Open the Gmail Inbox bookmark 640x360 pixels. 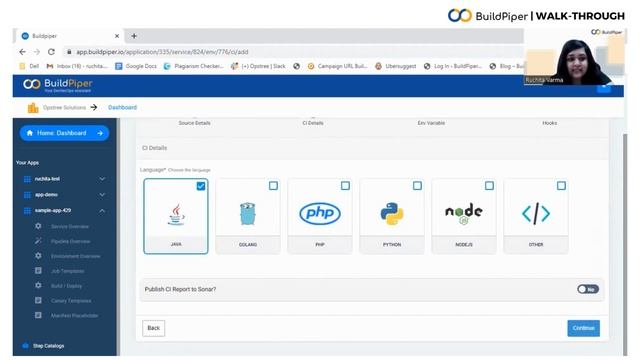77,66
